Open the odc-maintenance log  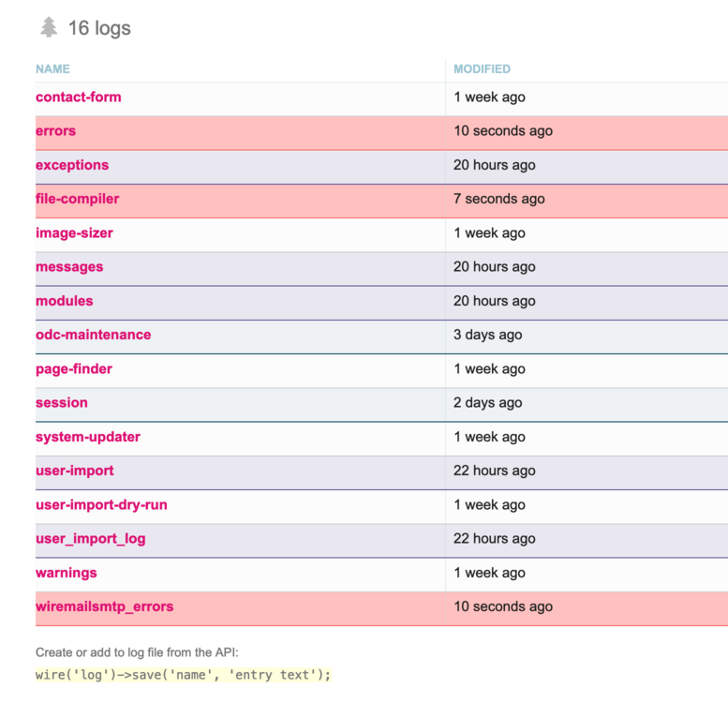[94, 335]
